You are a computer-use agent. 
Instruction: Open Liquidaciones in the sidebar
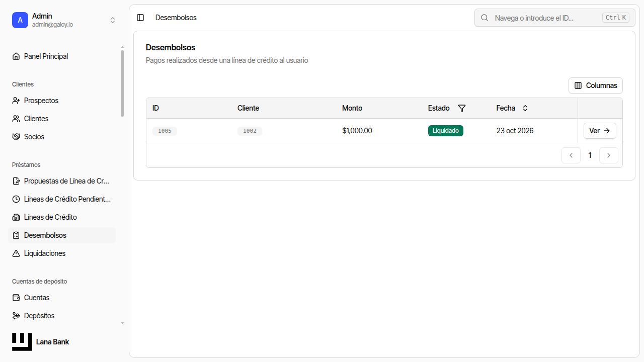pos(62,253)
